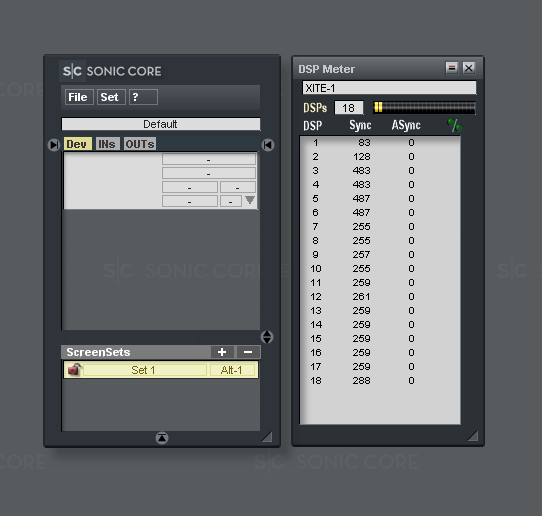Click the DSP load meter bar
The image size is (542, 516).
pos(424,107)
